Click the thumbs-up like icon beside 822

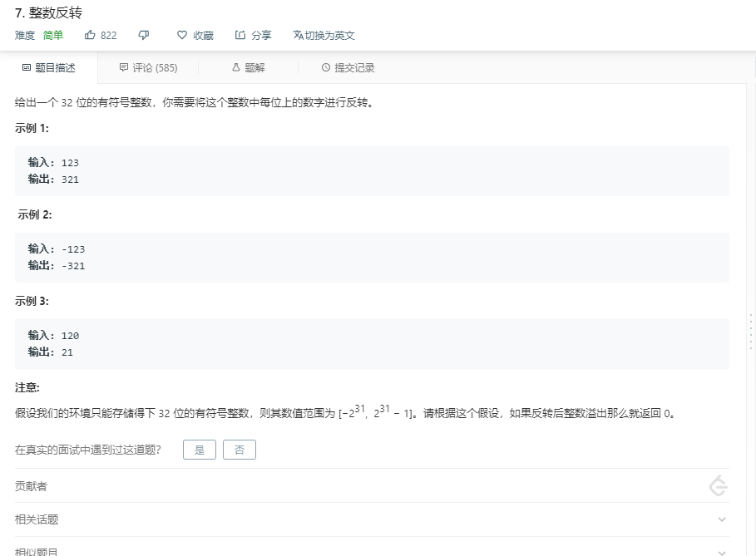[x=90, y=35]
